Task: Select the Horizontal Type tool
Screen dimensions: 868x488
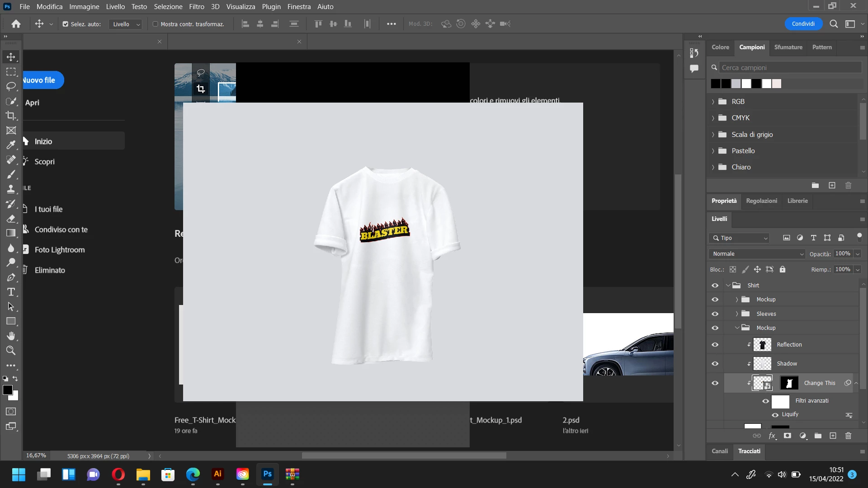Action: click(x=11, y=292)
